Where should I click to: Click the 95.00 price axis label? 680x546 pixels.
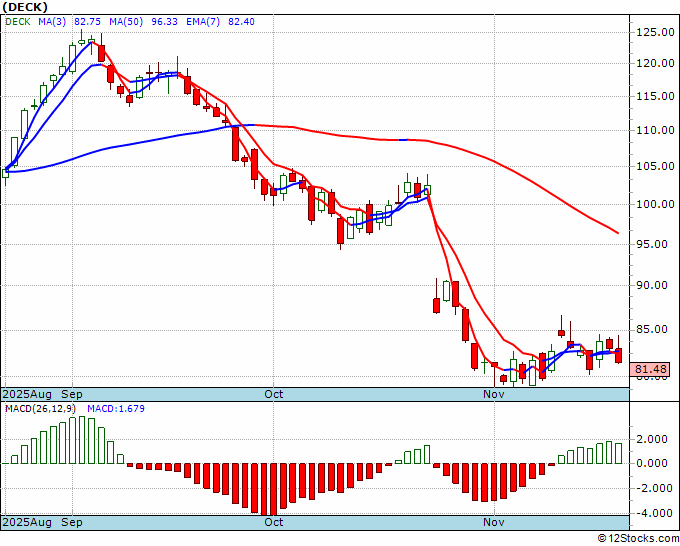(652, 244)
